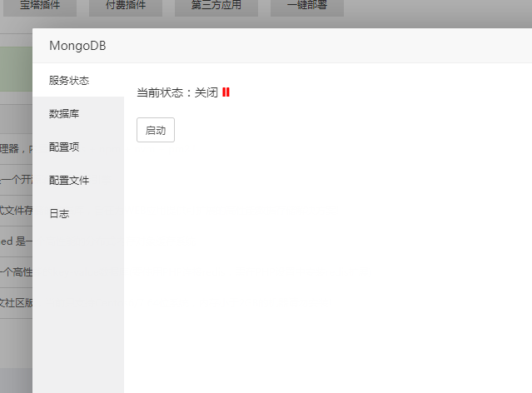Click the red stopped status icon

tap(226, 92)
